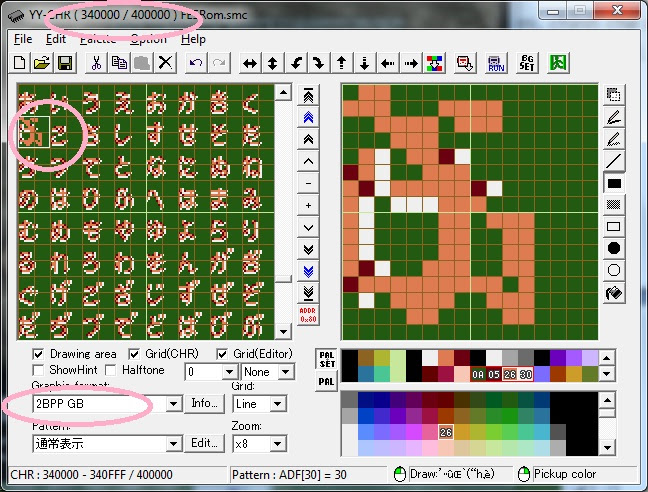Screen dimensions: 648x492
Task: Pick palette color labeled 30
Action: [526, 374]
